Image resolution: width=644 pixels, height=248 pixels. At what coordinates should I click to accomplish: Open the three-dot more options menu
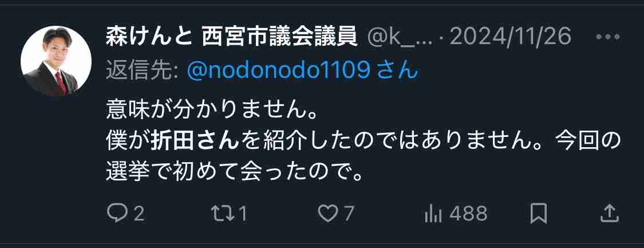(x=608, y=37)
